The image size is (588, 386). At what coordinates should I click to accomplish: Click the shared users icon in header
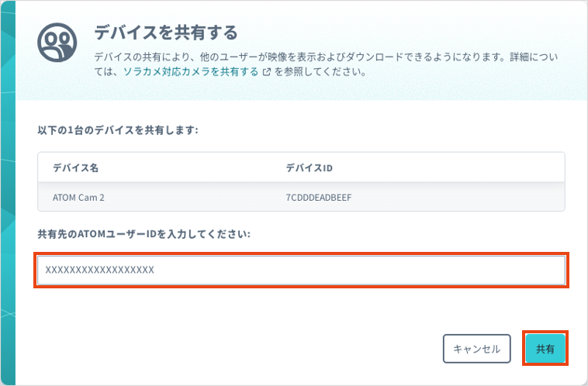tap(58, 45)
